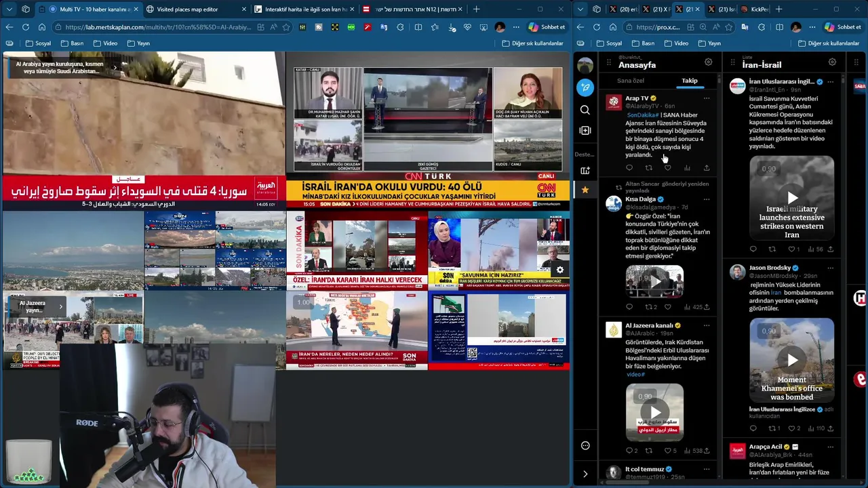Click the add column icon in X Pro sidebar
This screenshot has width=868, height=488.
pyautogui.click(x=585, y=130)
